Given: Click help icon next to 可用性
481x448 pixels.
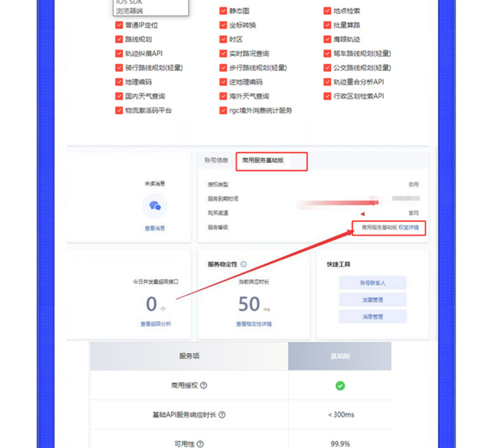Looking at the screenshot, I should pyautogui.click(x=201, y=444).
